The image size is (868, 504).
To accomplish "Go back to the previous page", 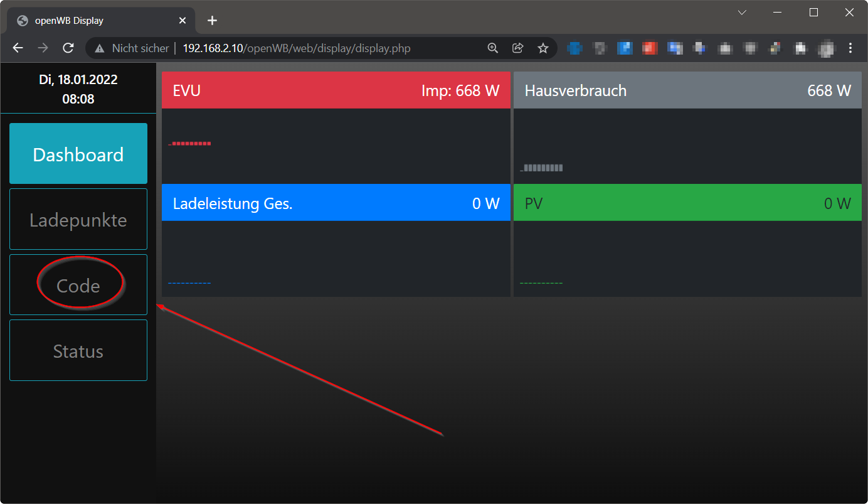I will [18, 48].
